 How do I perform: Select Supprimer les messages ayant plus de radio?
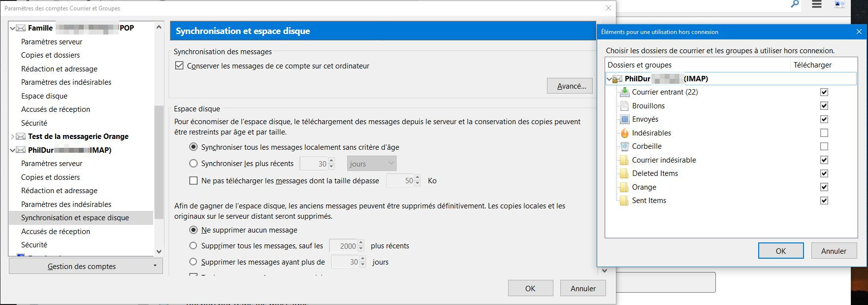click(193, 262)
